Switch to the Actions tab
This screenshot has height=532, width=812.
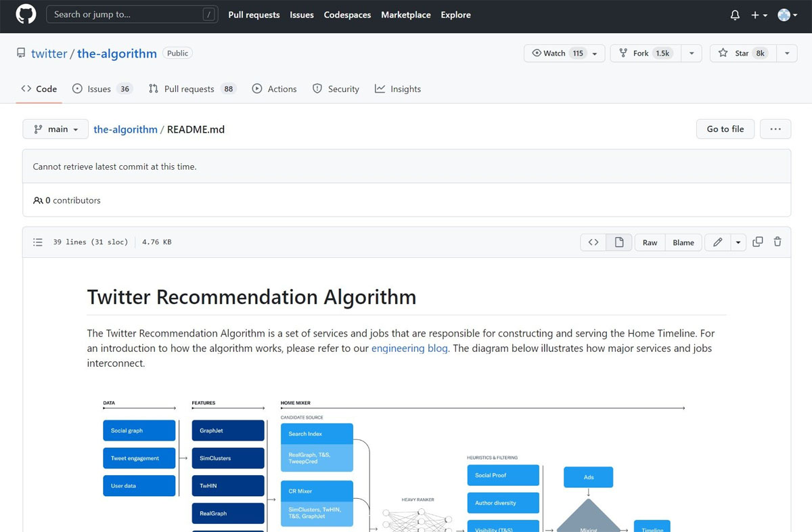(x=274, y=89)
